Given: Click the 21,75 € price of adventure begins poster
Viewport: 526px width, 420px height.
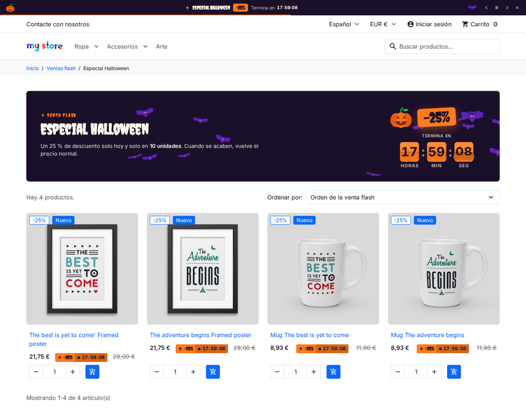Looking at the screenshot, I should pos(160,348).
